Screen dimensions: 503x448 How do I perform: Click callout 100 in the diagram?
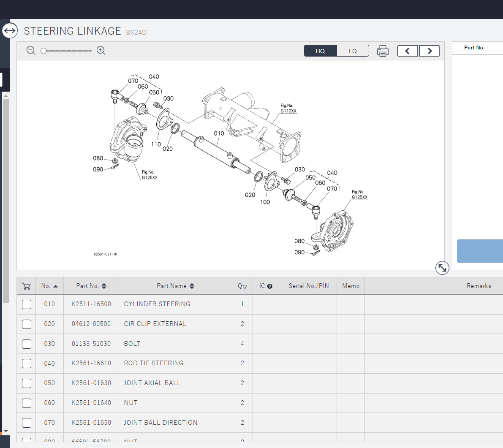click(x=265, y=202)
